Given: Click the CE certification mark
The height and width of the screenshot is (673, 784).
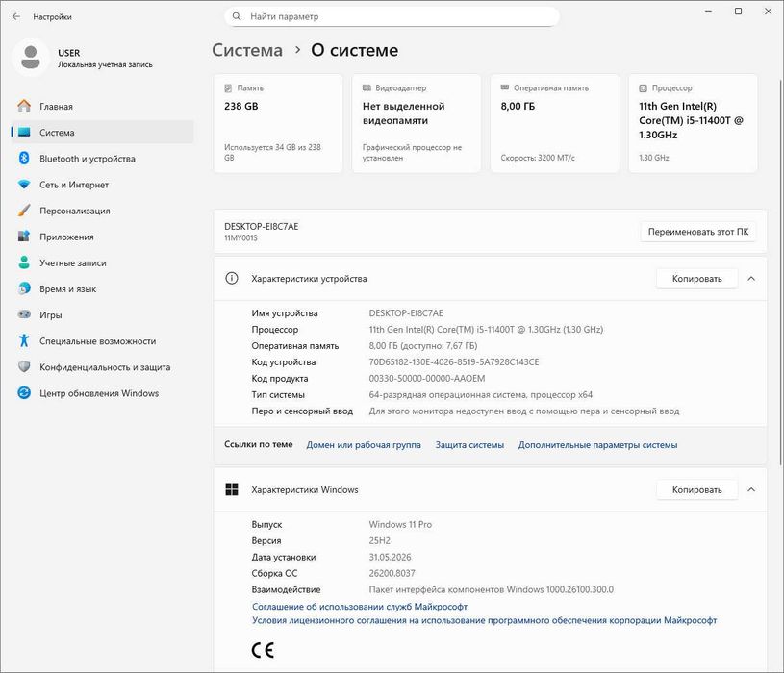Looking at the screenshot, I should 263,650.
